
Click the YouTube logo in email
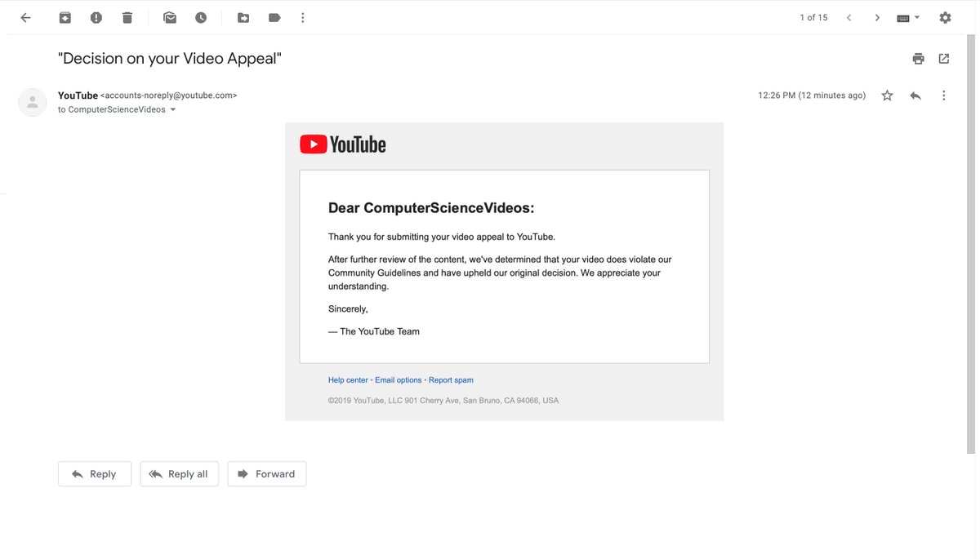coord(343,144)
